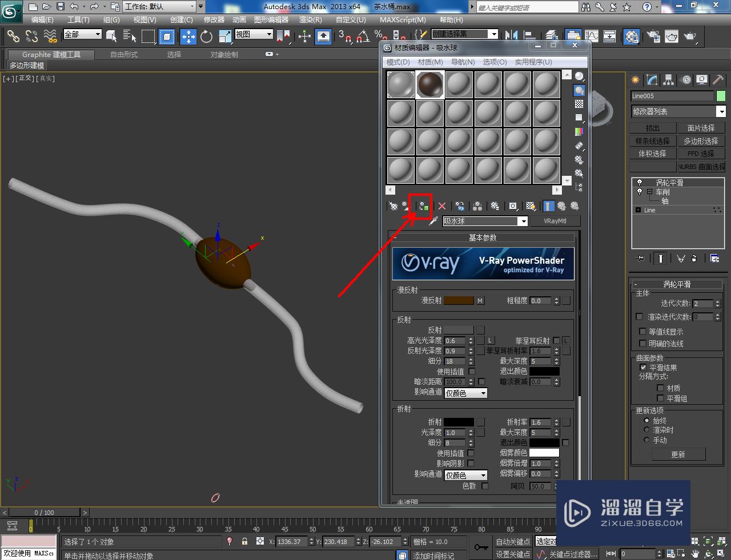Viewport: 731px width, 560px height.
Task: Click Mirror tool icon in toolbar
Action: tap(511, 37)
